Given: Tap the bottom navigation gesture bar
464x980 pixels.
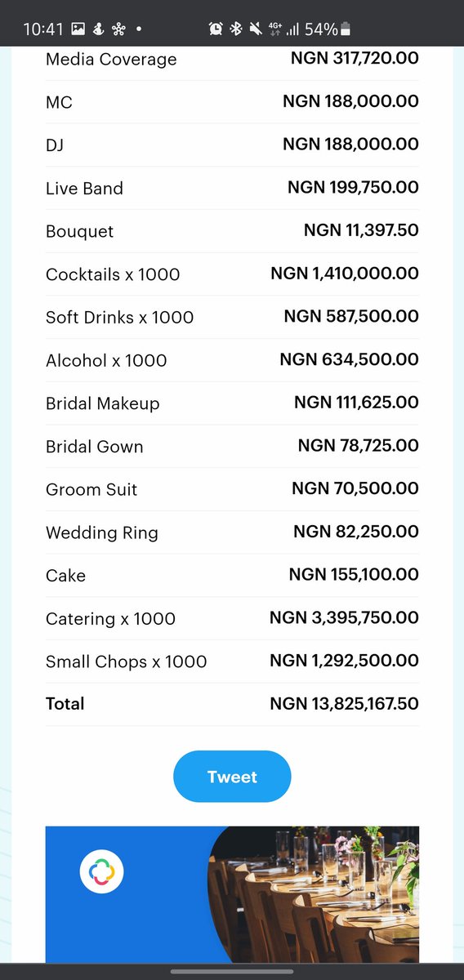Looking at the screenshot, I should tap(232, 972).
